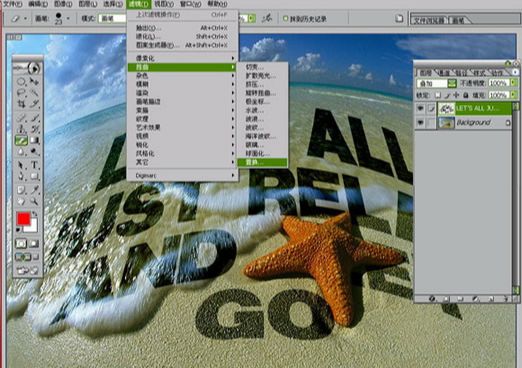Select the Blur tool
This screenshot has height=368, width=522.
[x=21, y=152]
